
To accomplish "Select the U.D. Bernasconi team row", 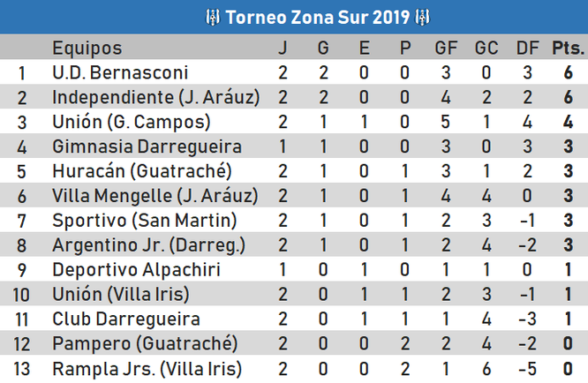I will click(294, 72).
